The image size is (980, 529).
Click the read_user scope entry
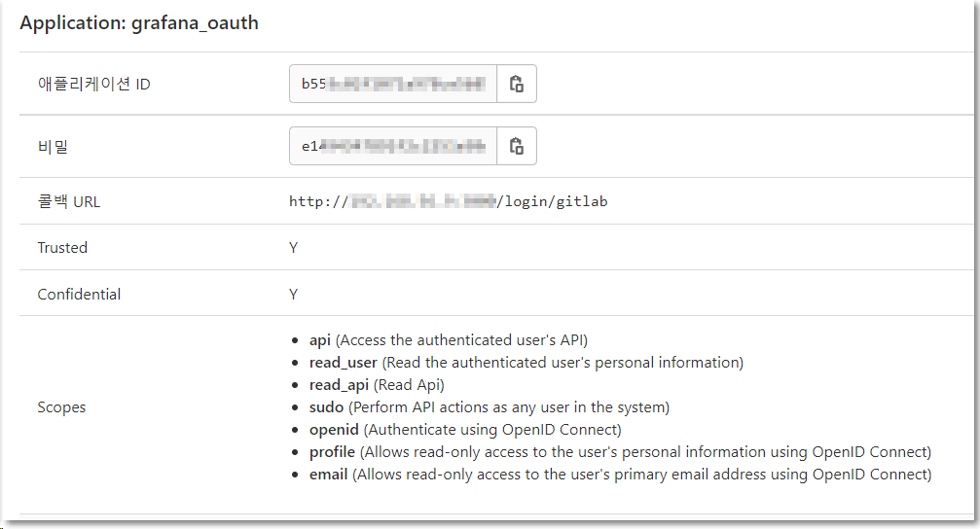pos(526,363)
